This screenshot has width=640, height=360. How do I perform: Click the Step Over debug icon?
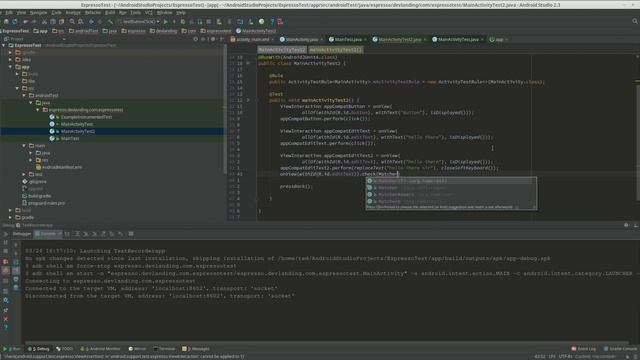(x=77, y=234)
